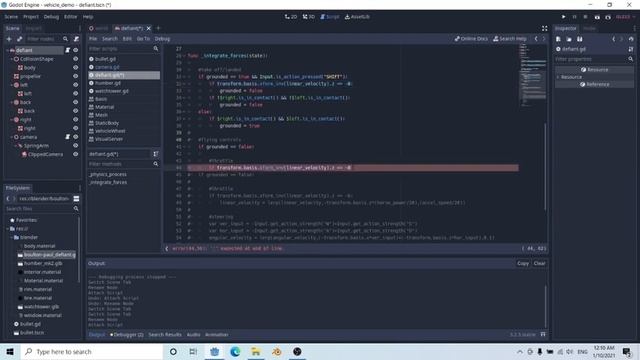640x360 pixels.
Task: Copy the Output log
Action: 523,263
